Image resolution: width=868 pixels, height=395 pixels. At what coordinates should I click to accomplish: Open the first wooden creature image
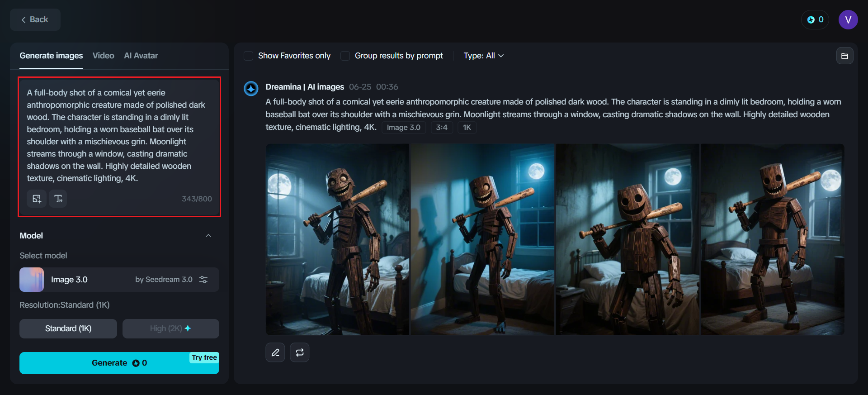point(337,239)
